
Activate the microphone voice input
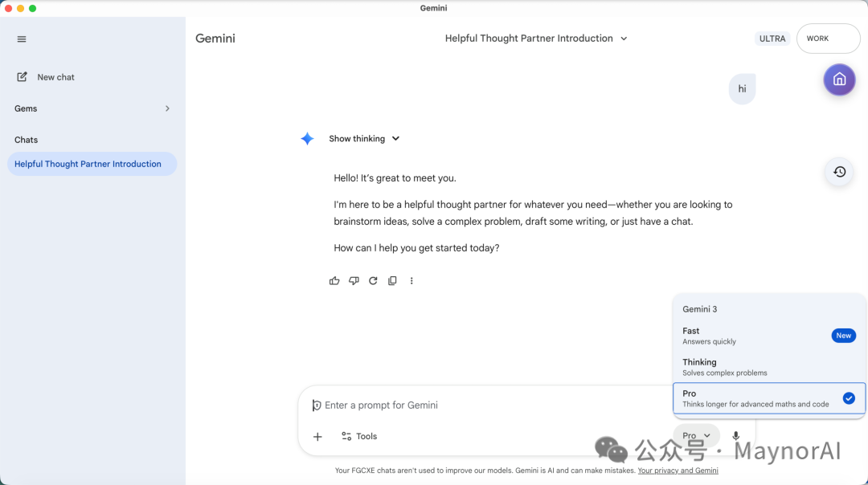coord(735,436)
